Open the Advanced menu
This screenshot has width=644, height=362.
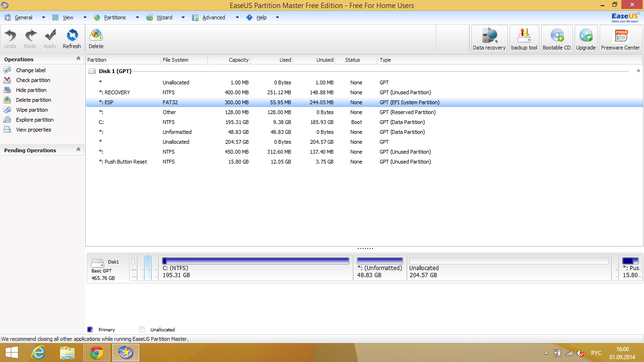pyautogui.click(x=214, y=17)
